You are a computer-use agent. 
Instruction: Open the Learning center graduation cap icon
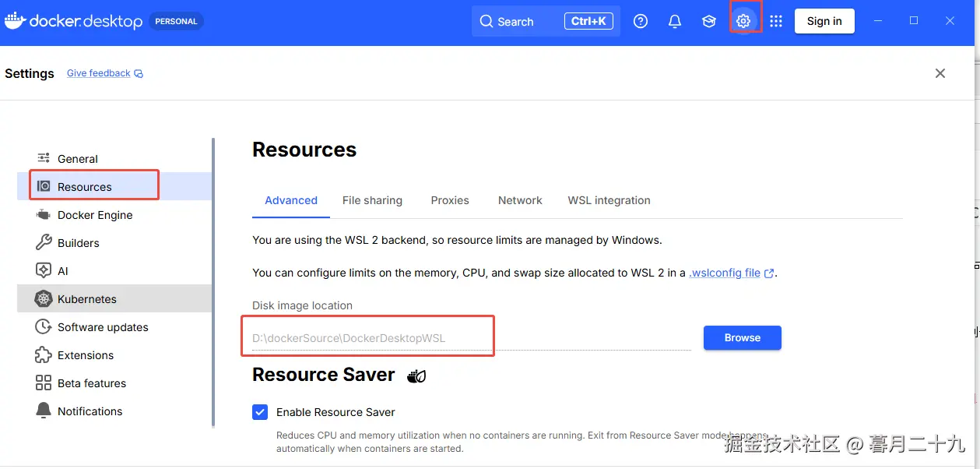tap(708, 21)
